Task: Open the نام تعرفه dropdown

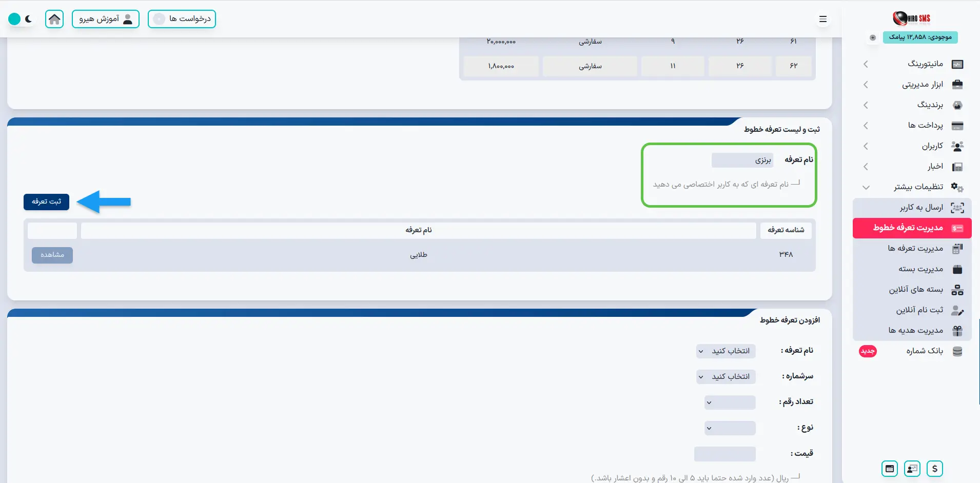Action: [x=726, y=351]
